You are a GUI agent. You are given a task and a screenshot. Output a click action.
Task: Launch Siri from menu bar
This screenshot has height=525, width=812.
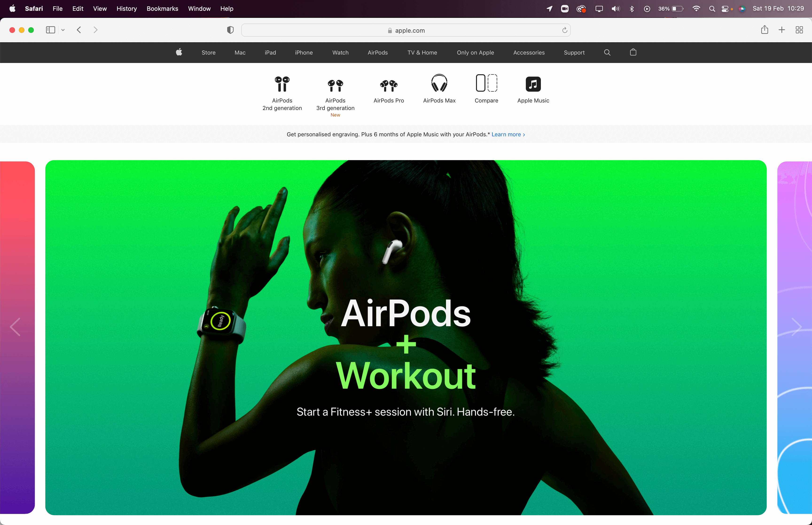point(742,9)
